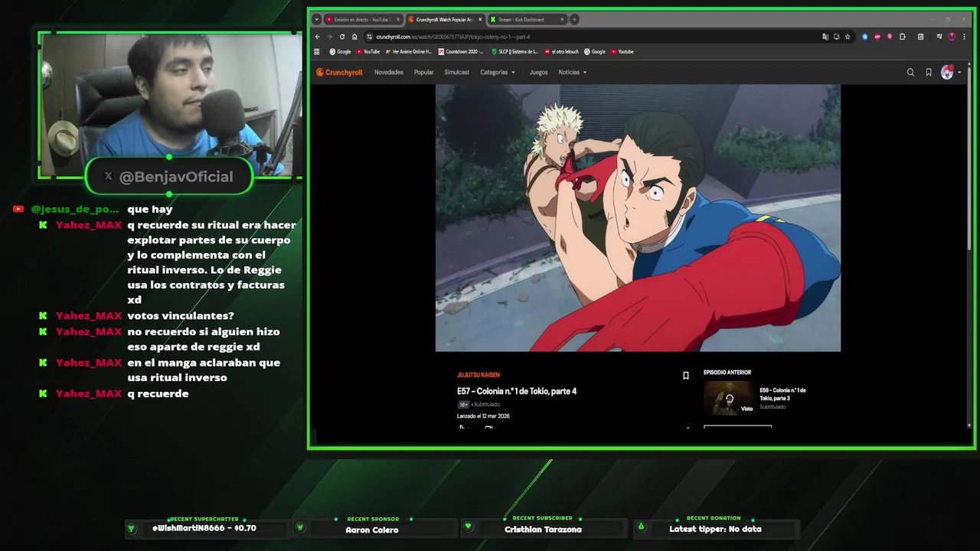Image resolution: width=980 pixels, height=551 pixels.
Task: Click 'Lanzado el 12 mar 2026' release date
Action: click(x=483, y=416)
